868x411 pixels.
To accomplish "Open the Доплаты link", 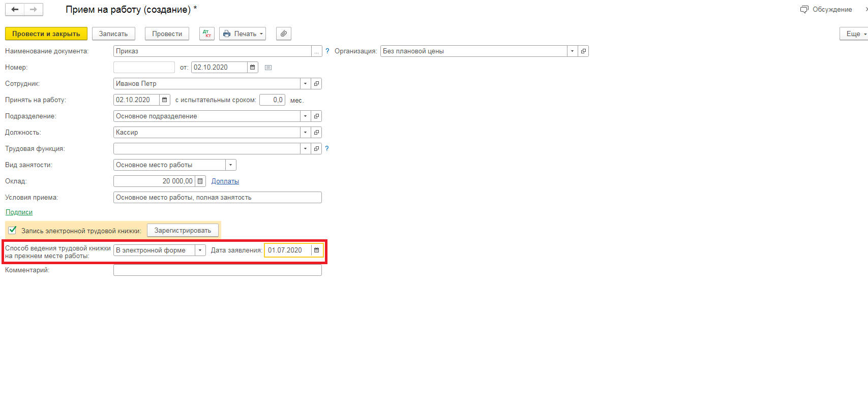I will (x=225, y=181).
